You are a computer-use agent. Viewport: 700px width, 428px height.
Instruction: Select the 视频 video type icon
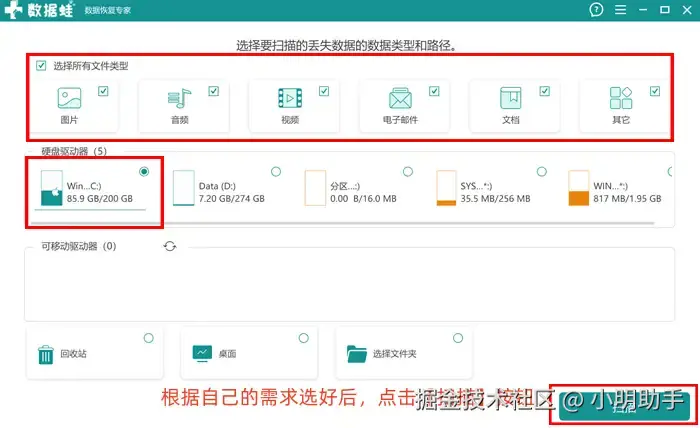[x=290, y=98]
